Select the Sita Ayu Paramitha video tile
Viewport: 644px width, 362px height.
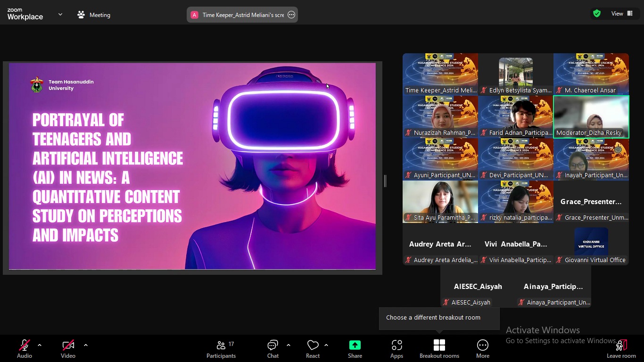[440, 201]
